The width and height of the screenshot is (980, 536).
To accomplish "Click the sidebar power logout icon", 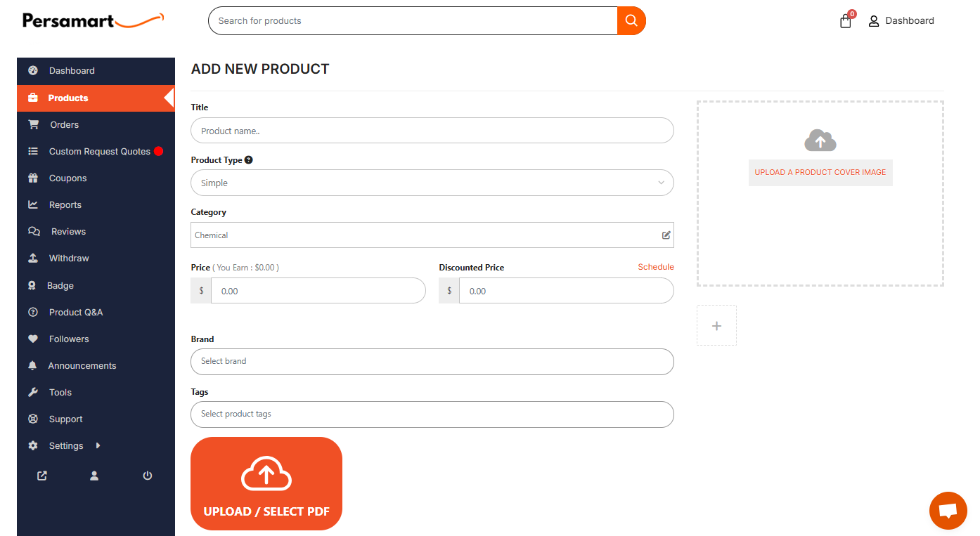I will click(x=148, y=476).
